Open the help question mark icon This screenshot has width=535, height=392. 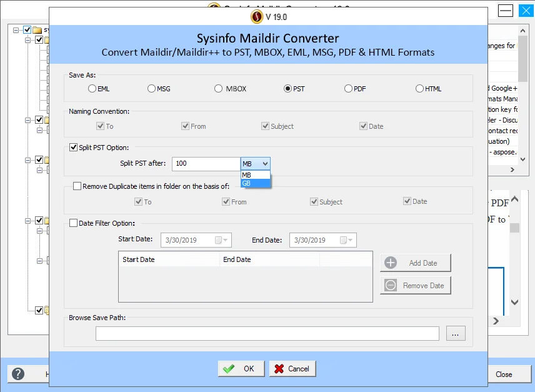point(18,374)
